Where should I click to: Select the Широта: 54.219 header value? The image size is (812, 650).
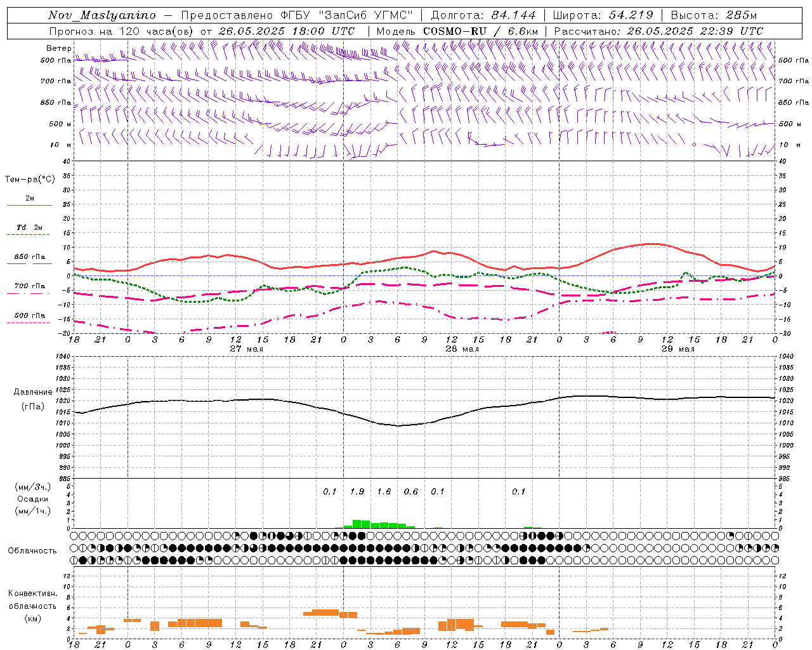click(x=603, y=15)
